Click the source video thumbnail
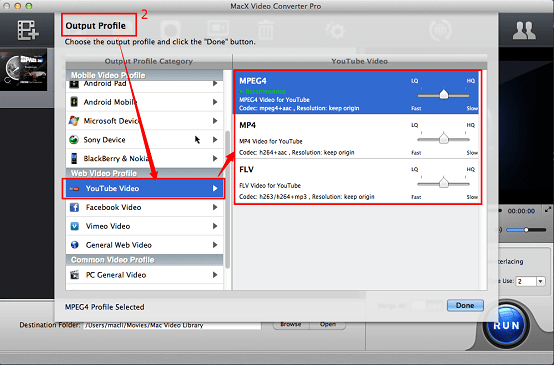Image resolution: width=554 pixels, height=365 pixels. 24,70
